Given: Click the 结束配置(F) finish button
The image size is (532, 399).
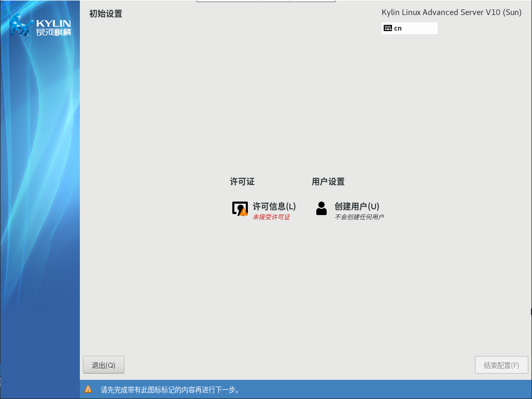Looking at the screenshot, I should point(501,365).
